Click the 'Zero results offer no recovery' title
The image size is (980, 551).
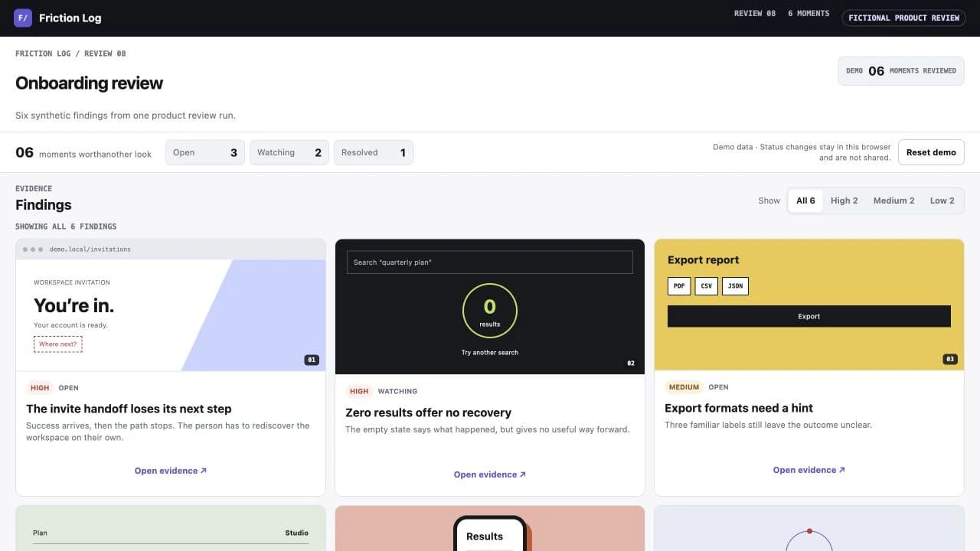428,412
